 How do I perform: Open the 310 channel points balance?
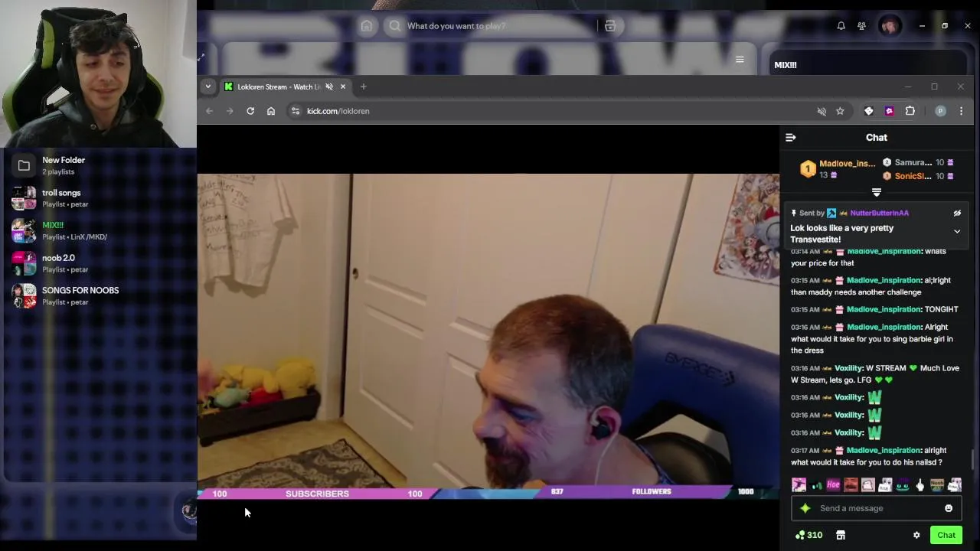pos(809,535)
